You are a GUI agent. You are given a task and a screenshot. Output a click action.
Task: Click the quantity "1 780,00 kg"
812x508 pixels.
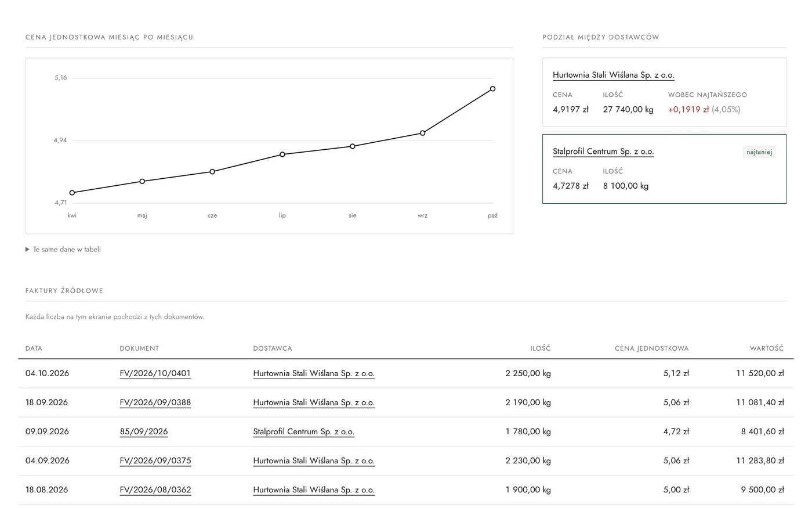coord(528,431)
